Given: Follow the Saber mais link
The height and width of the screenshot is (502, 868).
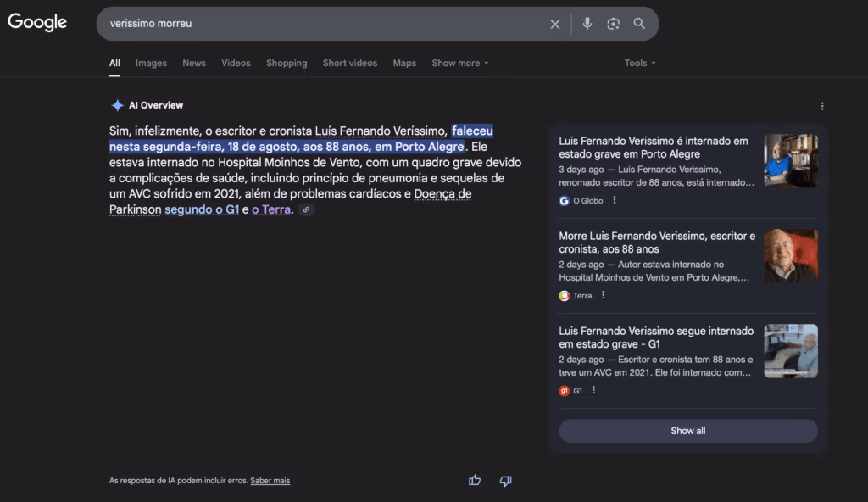Looking at the screenshot, I should [270, 481].
